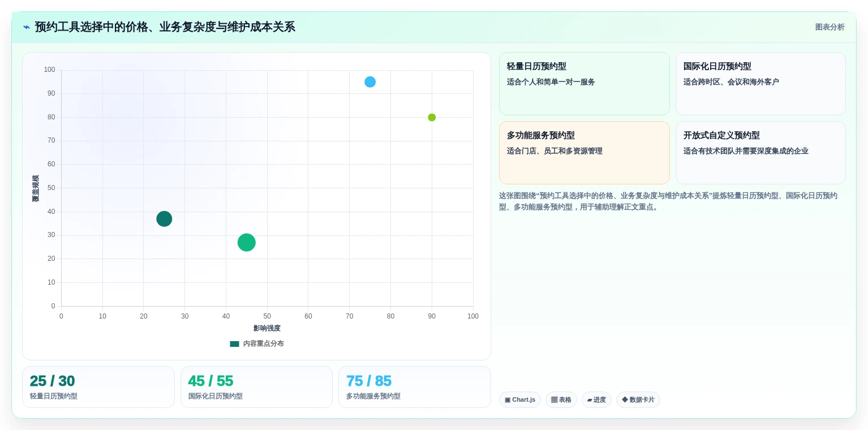
Task: Open the 轻量日历预约型 card
Action: click(x=584, y=84)
